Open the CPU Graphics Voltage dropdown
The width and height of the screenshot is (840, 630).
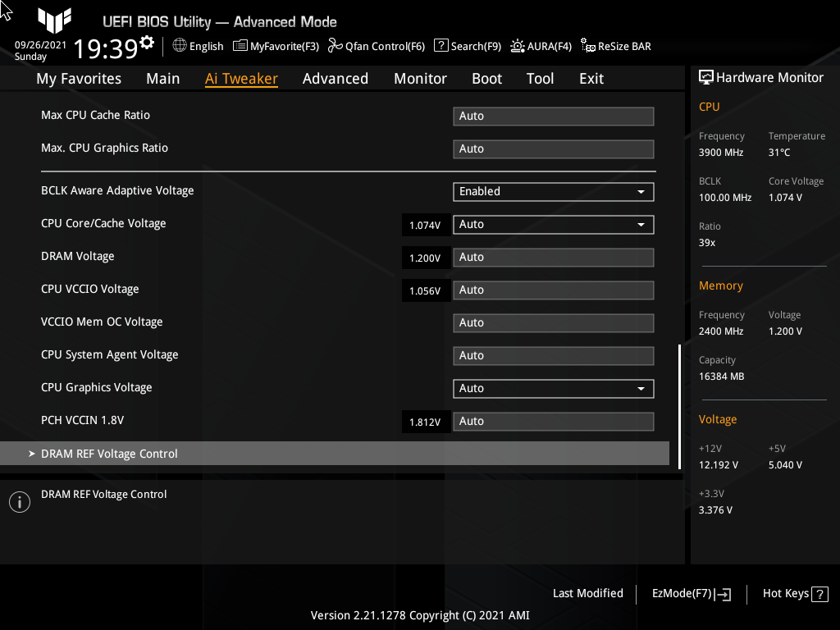pyautogui.click(x=642, y=388)
